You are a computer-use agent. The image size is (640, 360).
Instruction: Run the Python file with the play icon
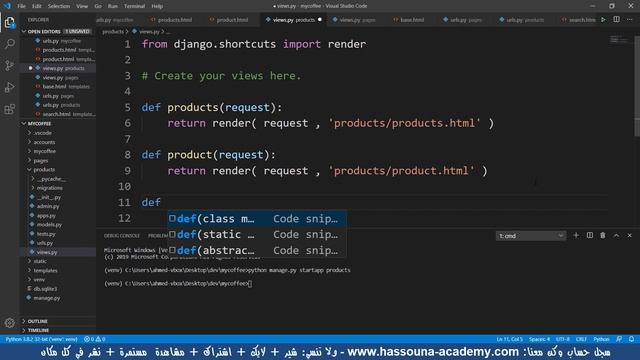click(603, 20)
